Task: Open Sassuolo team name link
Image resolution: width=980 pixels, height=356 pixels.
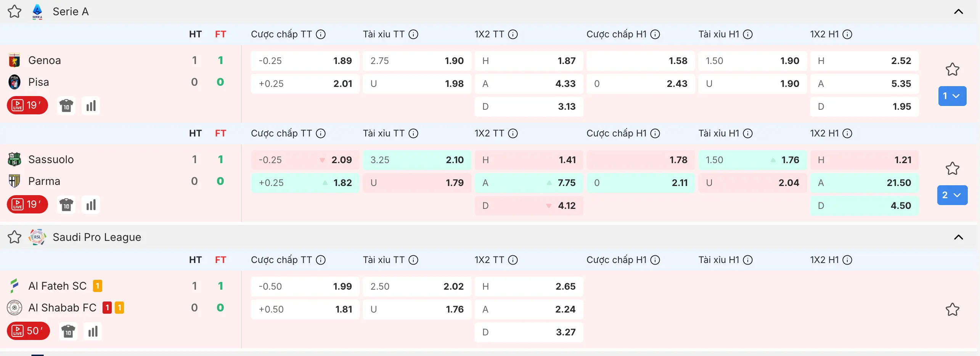Action: click(x=51, y=159)
